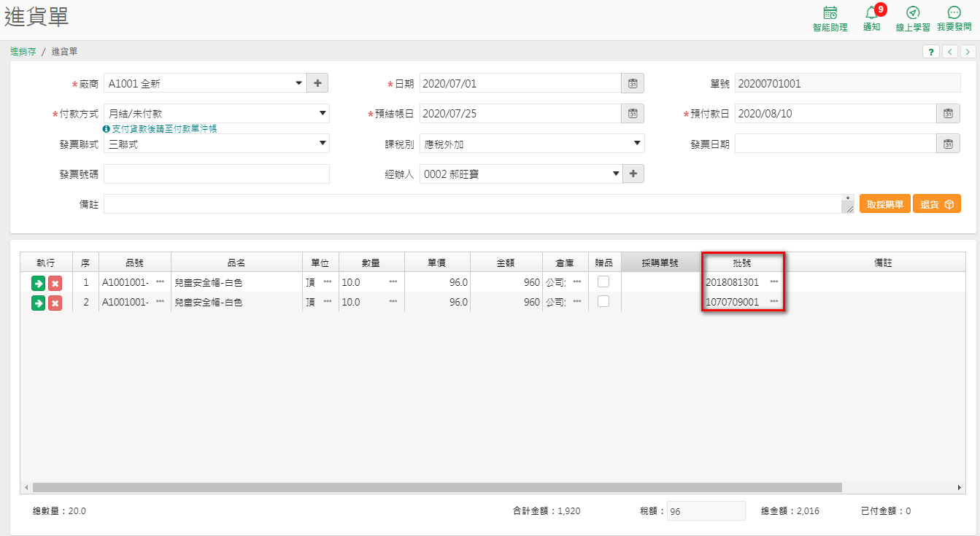The image size is (980, 536).
Task: Delete row 1 with red X
Action: tap(55, 282)
